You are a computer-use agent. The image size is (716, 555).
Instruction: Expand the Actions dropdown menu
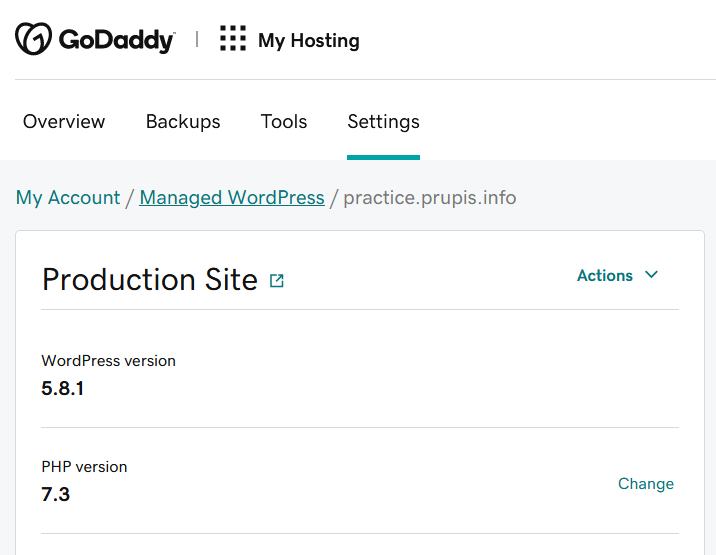(x=618, y=275)
